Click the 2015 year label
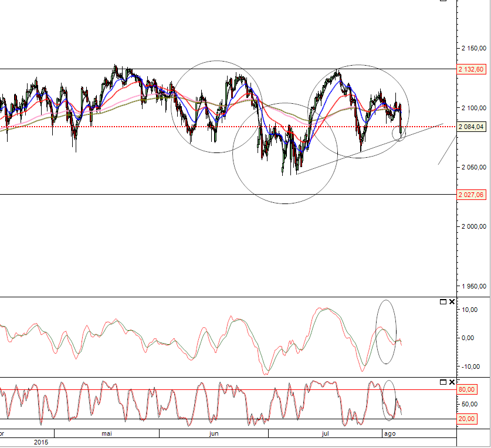The width and height of the screenshot is (491, 448). coord(41,442)
